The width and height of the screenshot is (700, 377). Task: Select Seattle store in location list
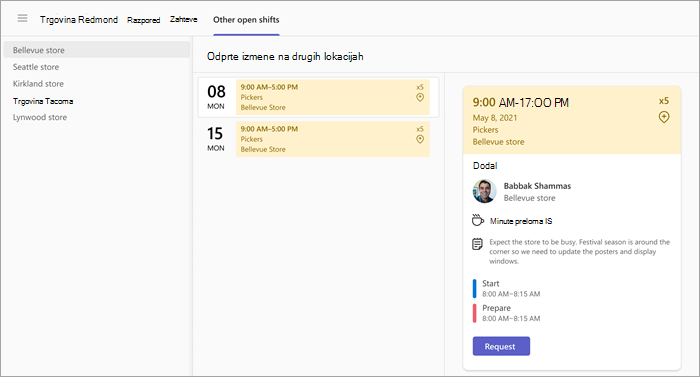click(x=36, y=67)
